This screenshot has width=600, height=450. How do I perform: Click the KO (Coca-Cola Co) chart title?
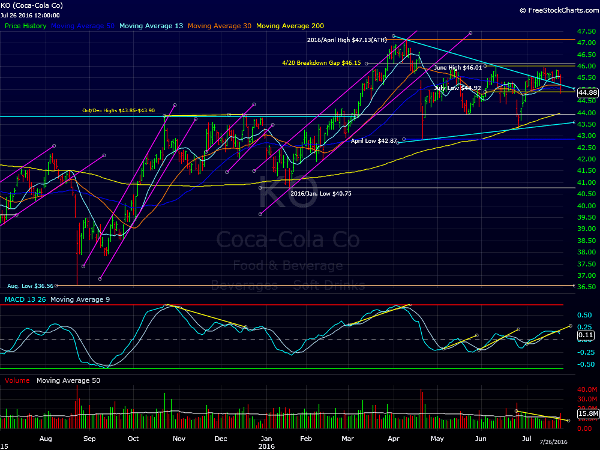click(32, 6)
